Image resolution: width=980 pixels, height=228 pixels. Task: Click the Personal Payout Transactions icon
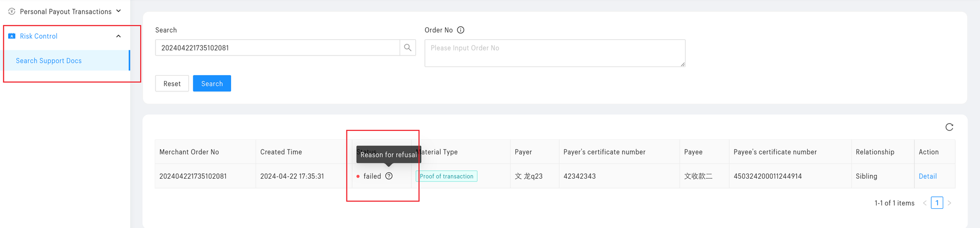(x=12, y=11)
